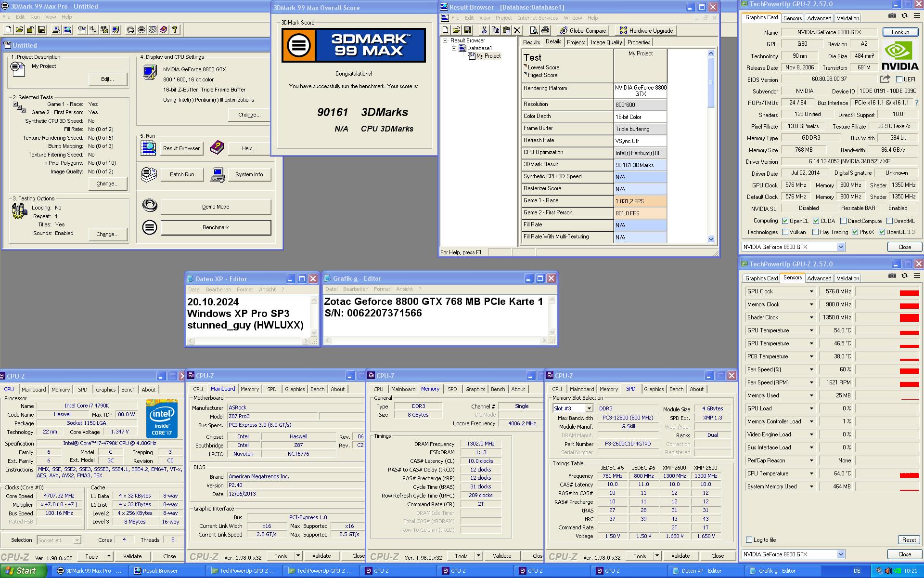The image size is (924, 578).
Task: Click the Copy icon in Result Browser toolbar
Action: (x=495, y=30)
